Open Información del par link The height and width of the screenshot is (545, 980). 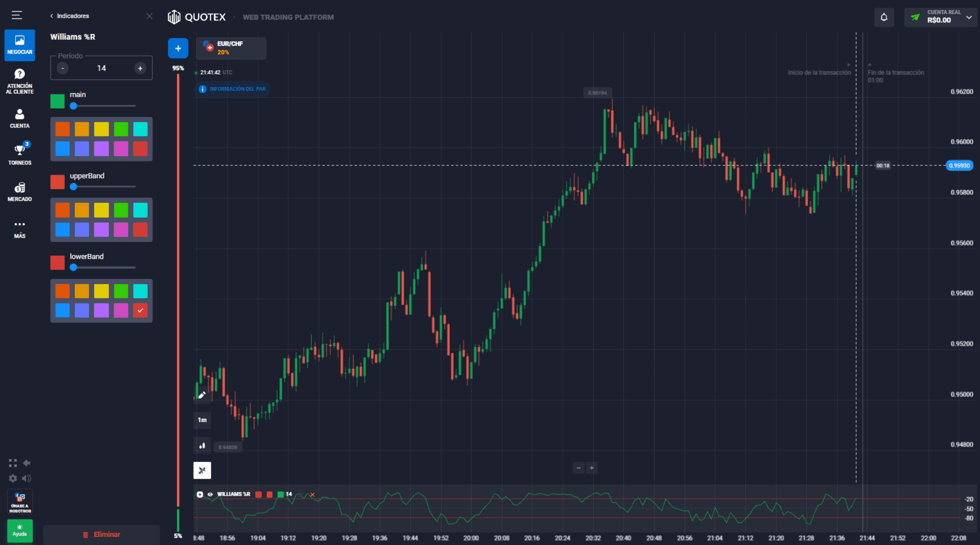coord(233,89)
